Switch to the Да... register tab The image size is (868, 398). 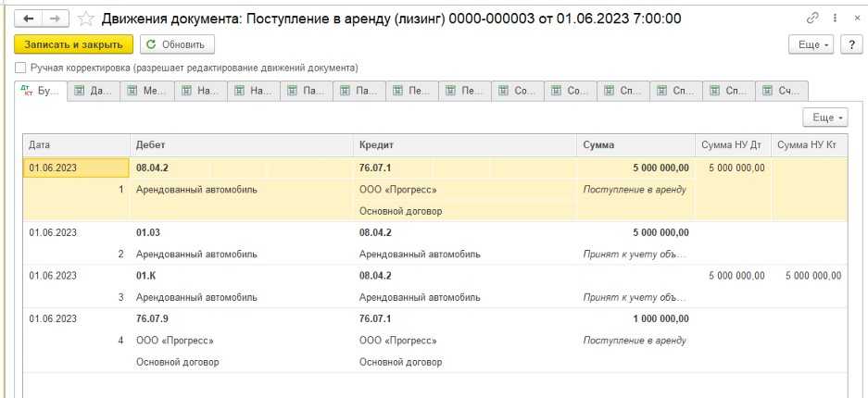(94, 92)
